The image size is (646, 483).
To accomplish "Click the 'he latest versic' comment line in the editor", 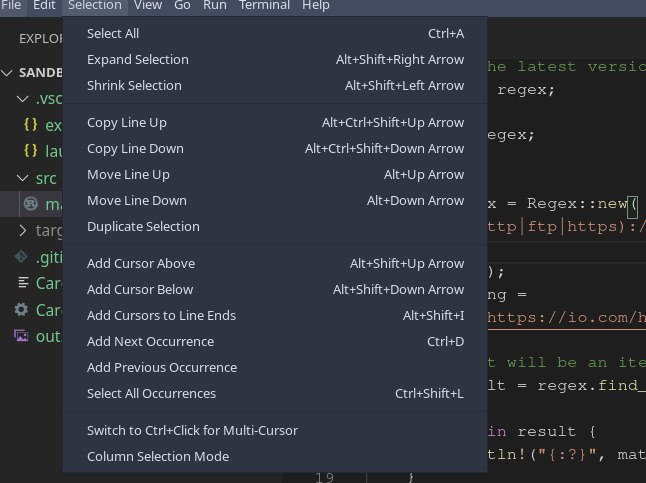I will coord(566,67).
